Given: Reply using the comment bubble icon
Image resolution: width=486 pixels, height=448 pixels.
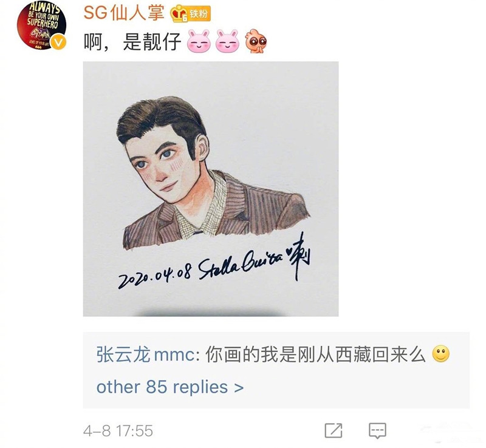Looking at the screenshot, I should (x=377, y=430).
